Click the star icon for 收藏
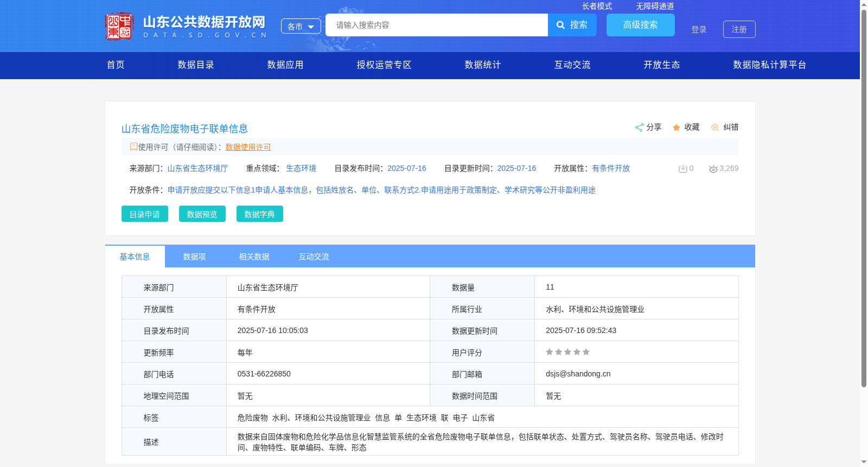 coord(676,127)
